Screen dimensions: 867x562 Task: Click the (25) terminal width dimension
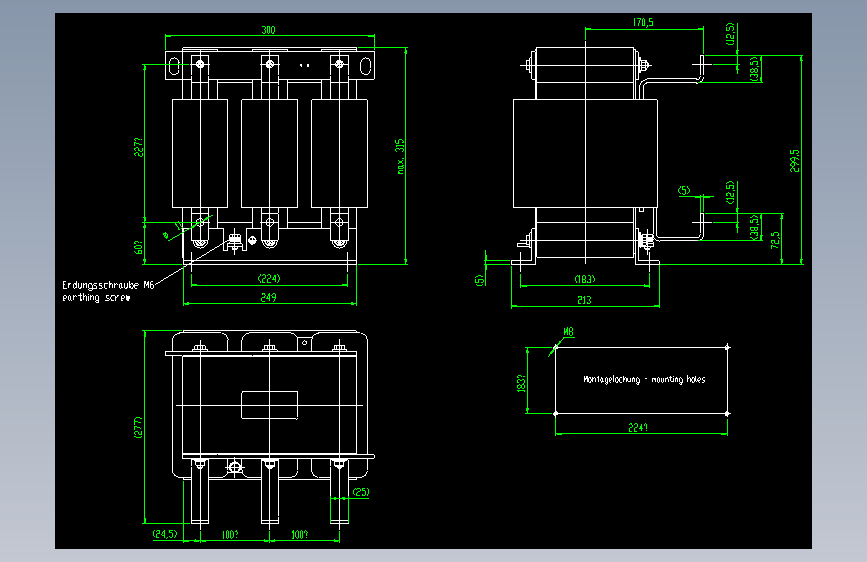point(361,492)
